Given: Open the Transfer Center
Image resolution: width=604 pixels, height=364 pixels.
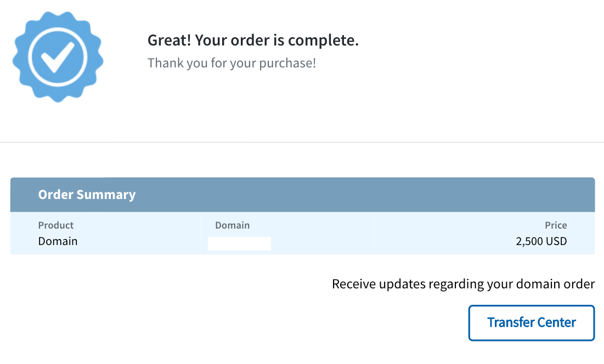Looking at the screenshot, I should tap(531, 322).
